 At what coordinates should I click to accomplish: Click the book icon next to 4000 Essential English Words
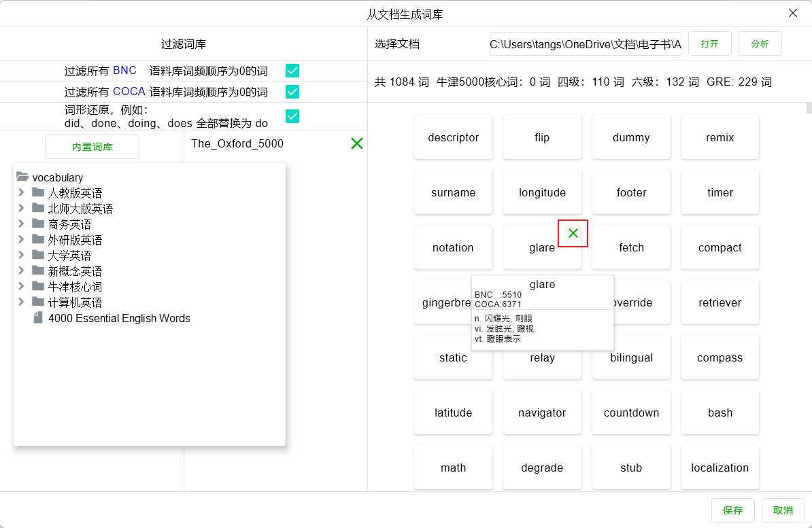click(38, 318)
